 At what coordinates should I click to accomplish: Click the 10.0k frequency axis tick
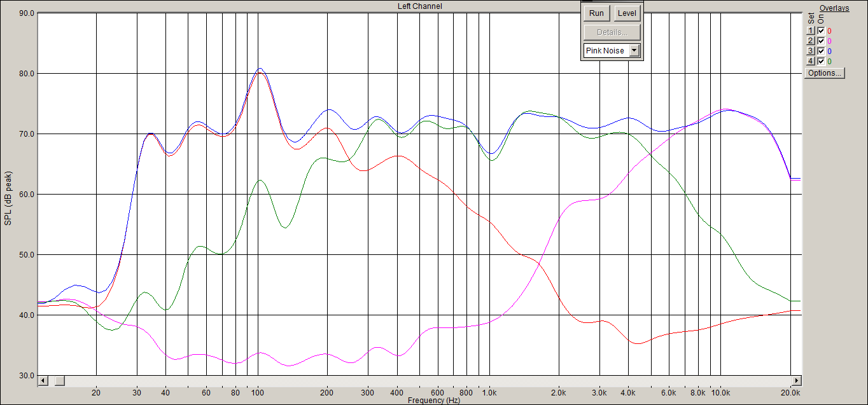click(x=720, y=393)
